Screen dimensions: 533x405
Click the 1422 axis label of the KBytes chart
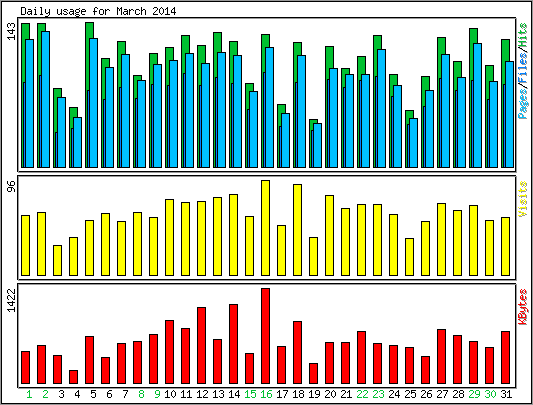click(x=12, y=300)
